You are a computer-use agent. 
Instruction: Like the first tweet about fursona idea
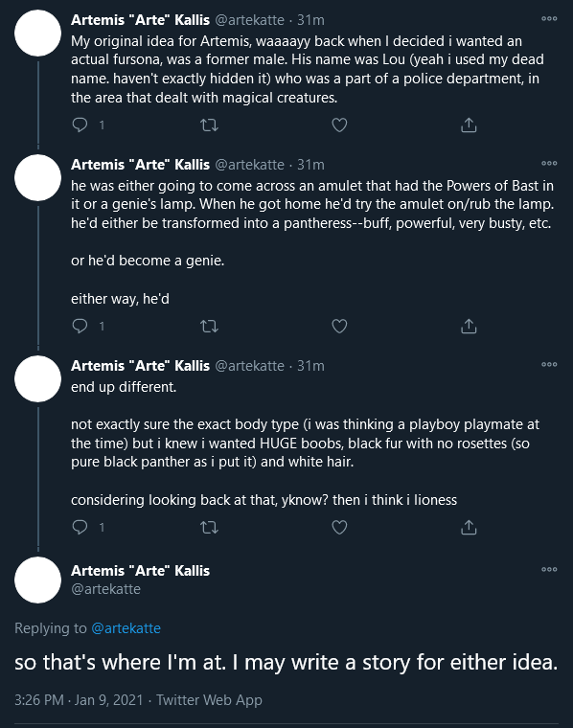point(339,125)
